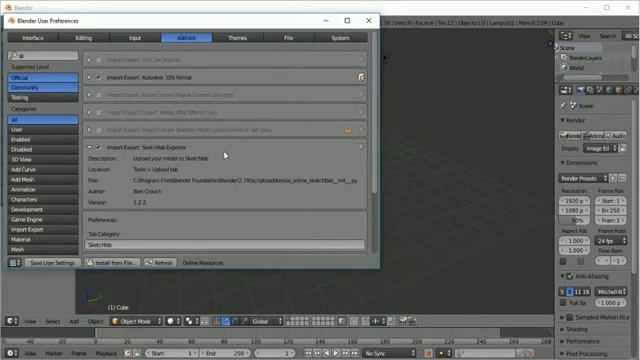Select the Add Mesh category
This screenshot has height=360, width=640.
[43, 180]
